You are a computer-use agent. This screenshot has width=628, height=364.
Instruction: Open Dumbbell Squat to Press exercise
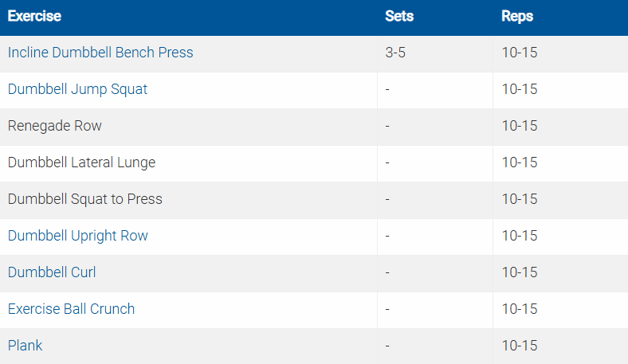coord(84,199)
